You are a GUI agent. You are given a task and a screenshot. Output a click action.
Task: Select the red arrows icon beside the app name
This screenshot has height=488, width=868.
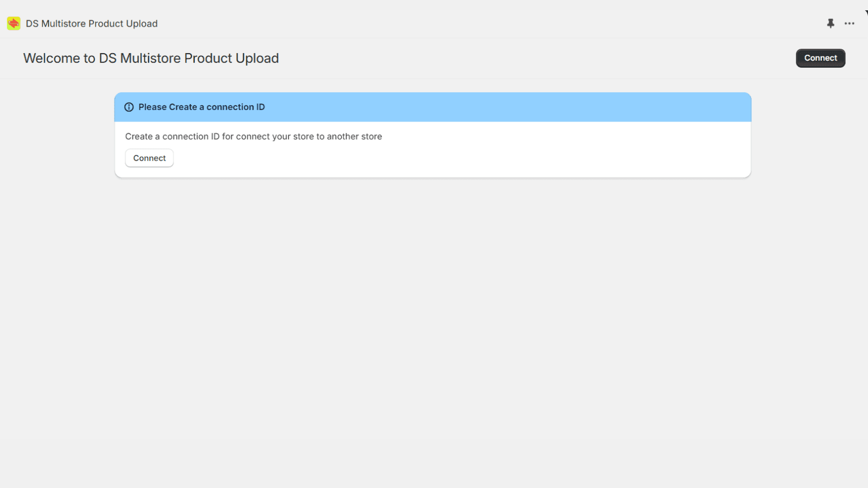coord(13,23)
